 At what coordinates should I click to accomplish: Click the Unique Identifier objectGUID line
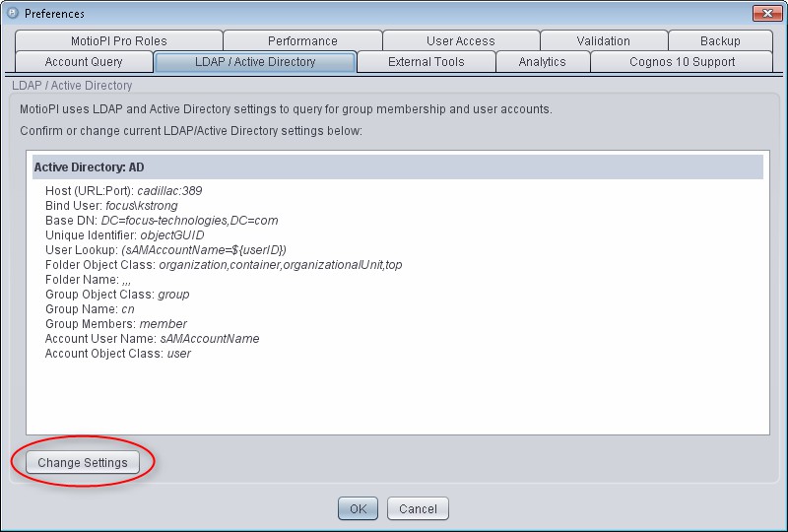click(125, 235)
